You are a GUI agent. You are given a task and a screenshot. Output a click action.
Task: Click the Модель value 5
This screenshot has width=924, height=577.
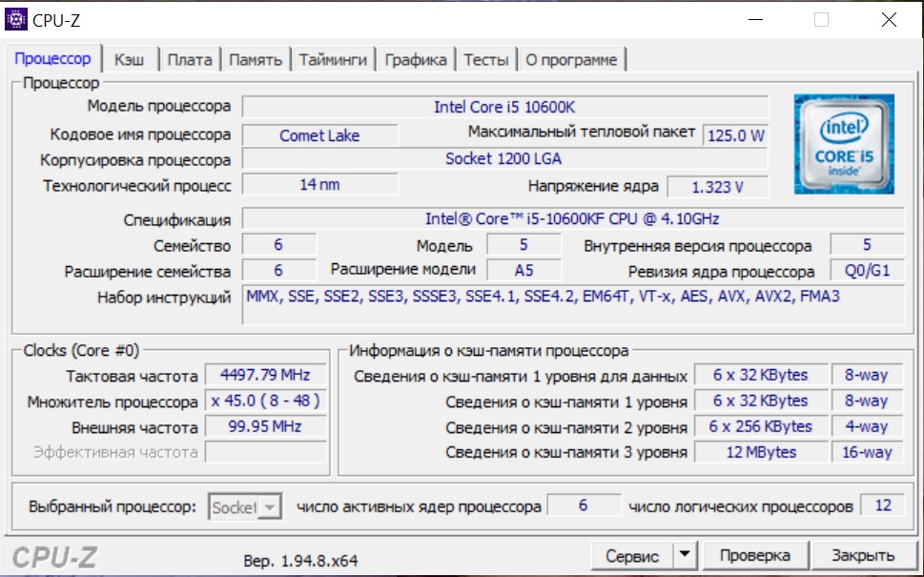pos(524,244)
